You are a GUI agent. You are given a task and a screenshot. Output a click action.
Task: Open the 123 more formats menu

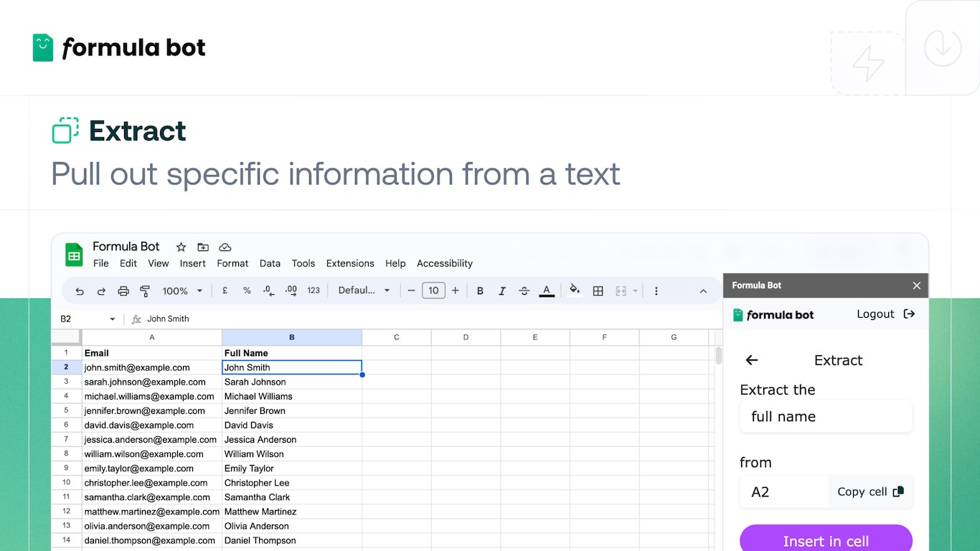tap(314, 291)
